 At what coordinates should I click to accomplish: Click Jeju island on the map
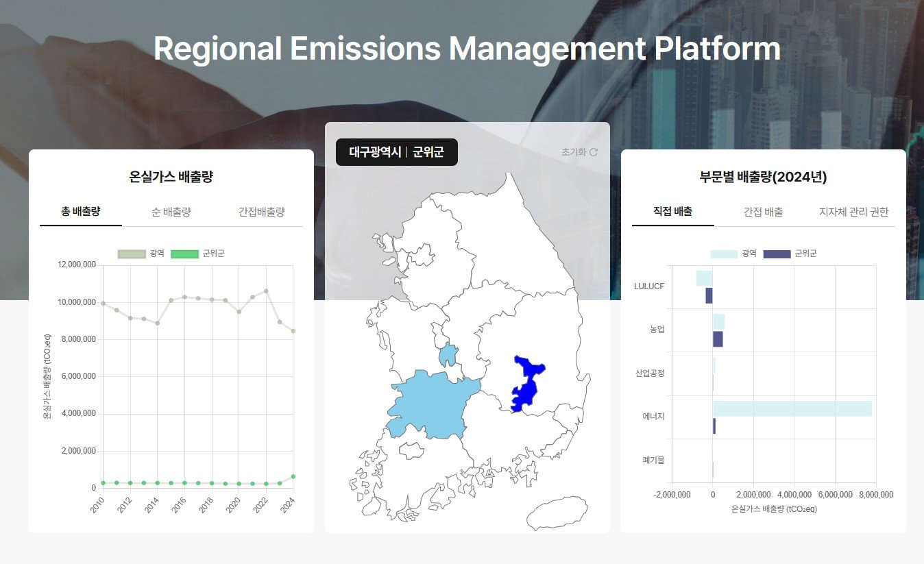557,513
